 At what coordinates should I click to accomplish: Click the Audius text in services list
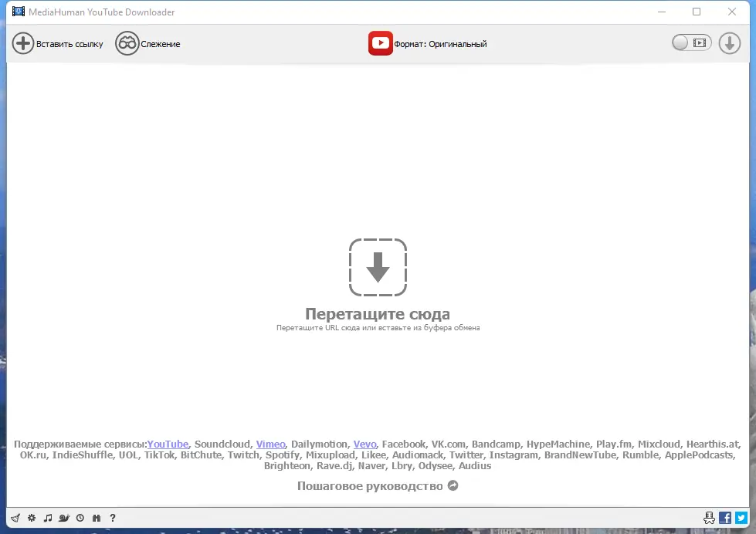coord(475,466)
